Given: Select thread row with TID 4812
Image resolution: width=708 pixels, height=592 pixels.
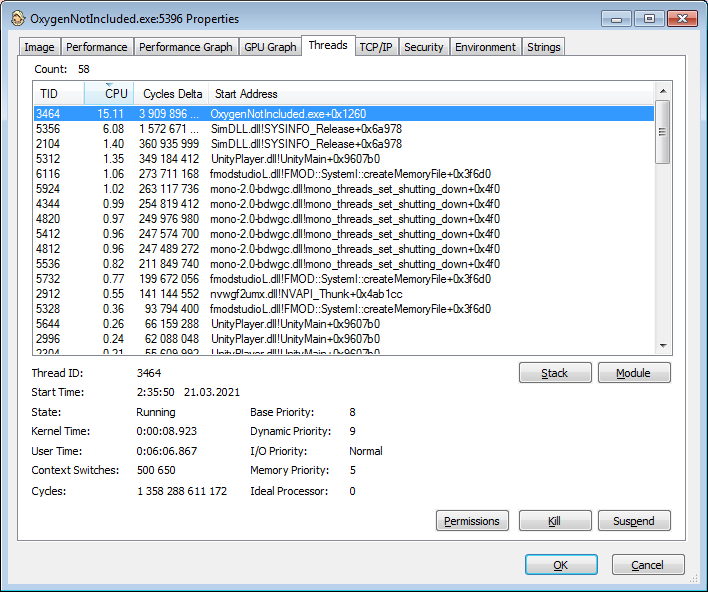Looking at the screenshot, I should (x=344, y=249).
